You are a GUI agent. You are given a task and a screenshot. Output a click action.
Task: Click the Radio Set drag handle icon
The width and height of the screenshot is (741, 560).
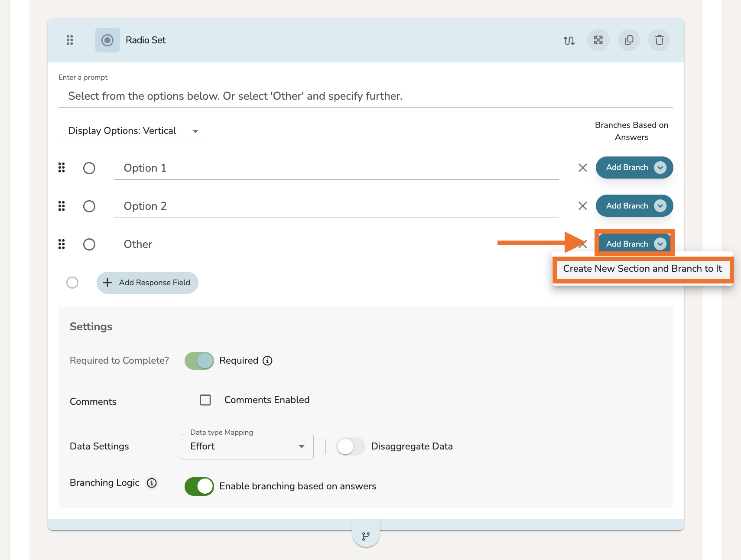point(70,40)
